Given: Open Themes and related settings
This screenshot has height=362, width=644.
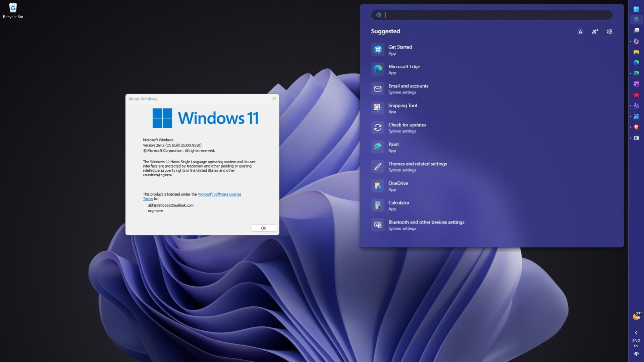Looking at the screenshot, I should pyautogui.click(x=492, y=166).
